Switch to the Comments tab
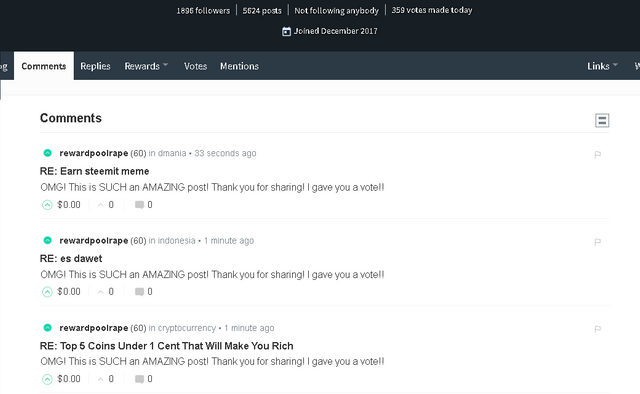640x394 pixels. coord(44,66)
